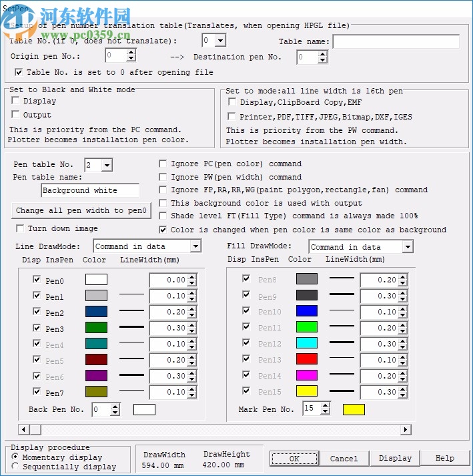Click the Pen15 yellow color swatch
The image size is (473, 476).
coord(307,391)
